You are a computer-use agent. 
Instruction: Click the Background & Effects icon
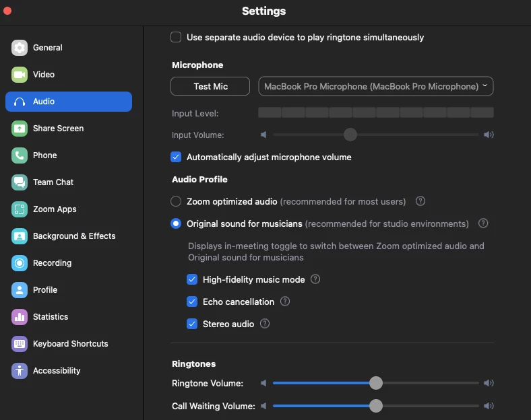[20, 236]
